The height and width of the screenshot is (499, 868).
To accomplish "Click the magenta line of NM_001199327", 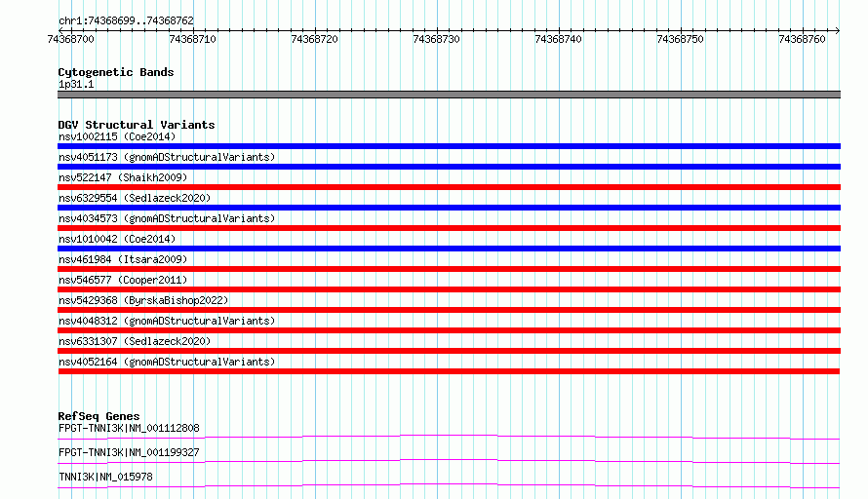I will [x=449, y=461].
